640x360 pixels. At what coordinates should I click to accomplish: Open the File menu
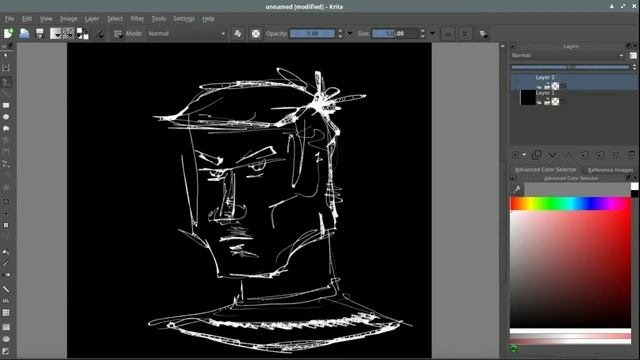click(x=9, y=19)
